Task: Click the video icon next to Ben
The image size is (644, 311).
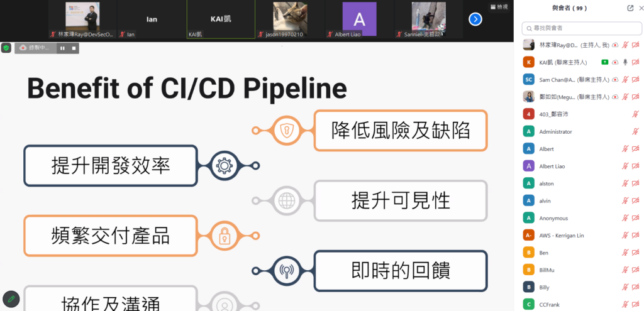Action: (636, 253)
